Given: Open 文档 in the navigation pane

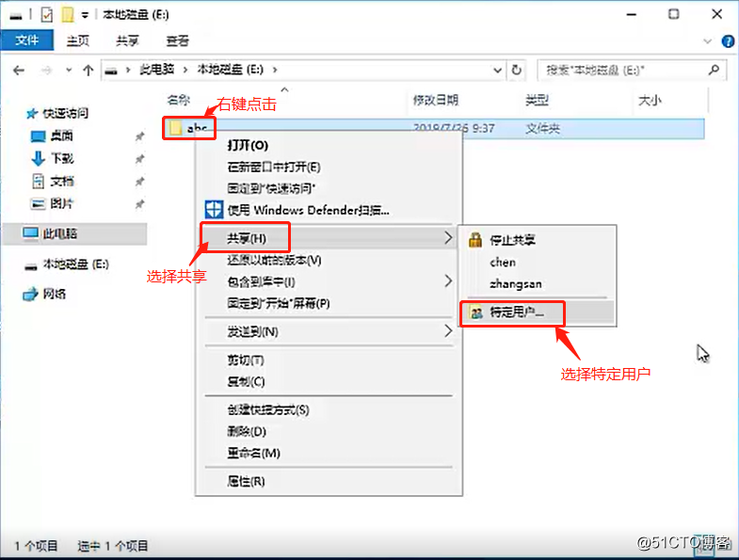Looking at the screenshot, I should coord(62,181).
